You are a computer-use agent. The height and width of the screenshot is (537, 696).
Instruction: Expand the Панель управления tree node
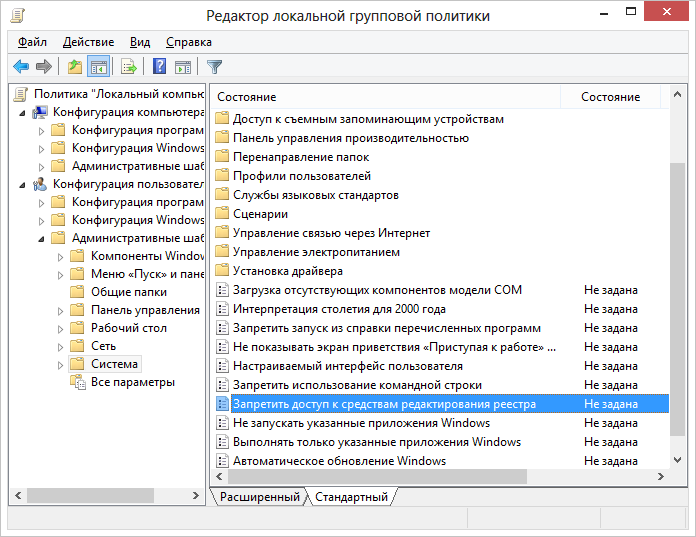pos(60,310)
